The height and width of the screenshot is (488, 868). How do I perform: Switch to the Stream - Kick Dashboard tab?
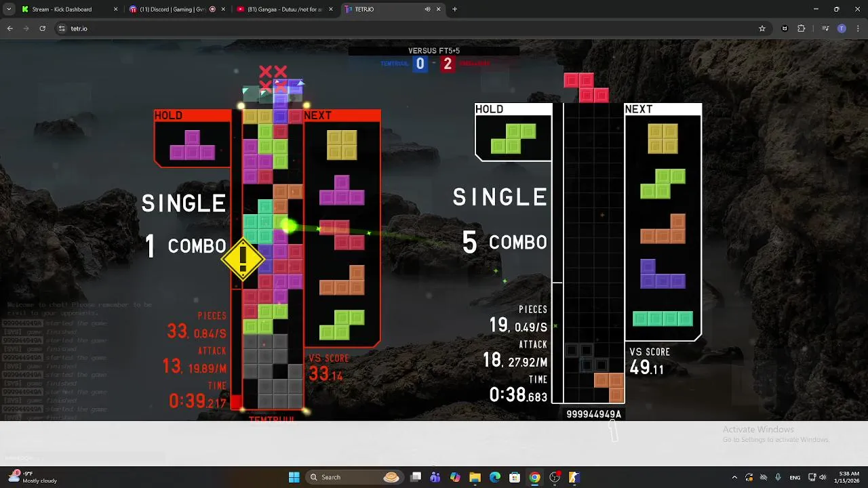click(68, 9)
